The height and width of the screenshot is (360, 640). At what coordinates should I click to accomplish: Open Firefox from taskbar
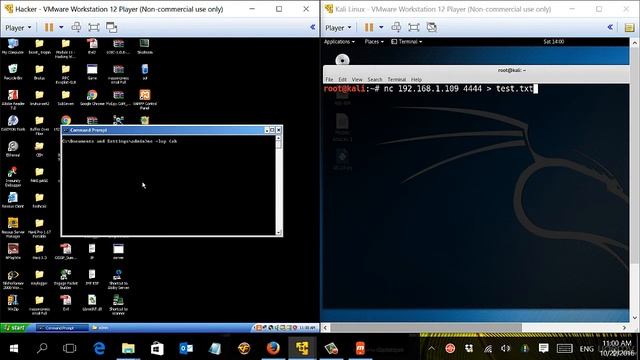[273, 348]
